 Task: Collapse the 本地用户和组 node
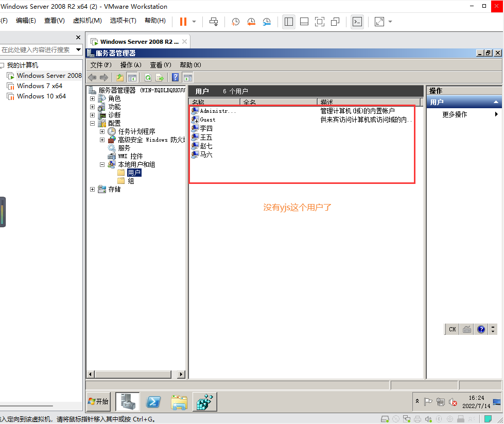click(102, 164)
